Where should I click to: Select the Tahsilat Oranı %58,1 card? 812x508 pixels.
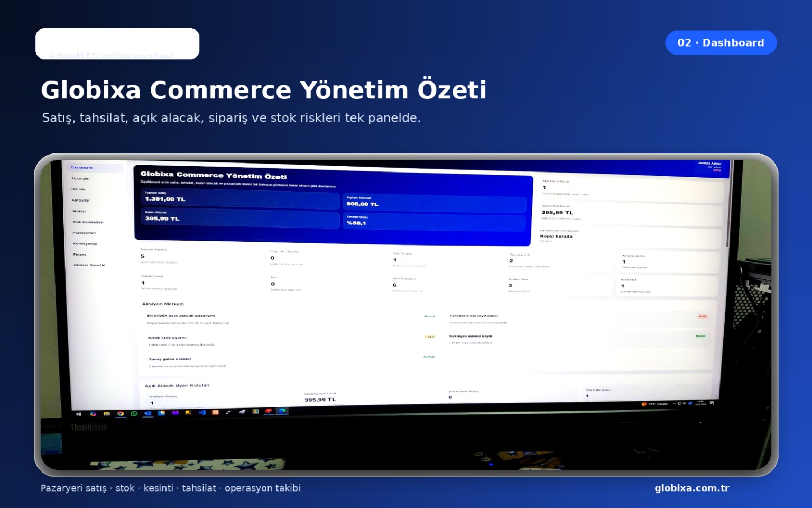(435, 221)
